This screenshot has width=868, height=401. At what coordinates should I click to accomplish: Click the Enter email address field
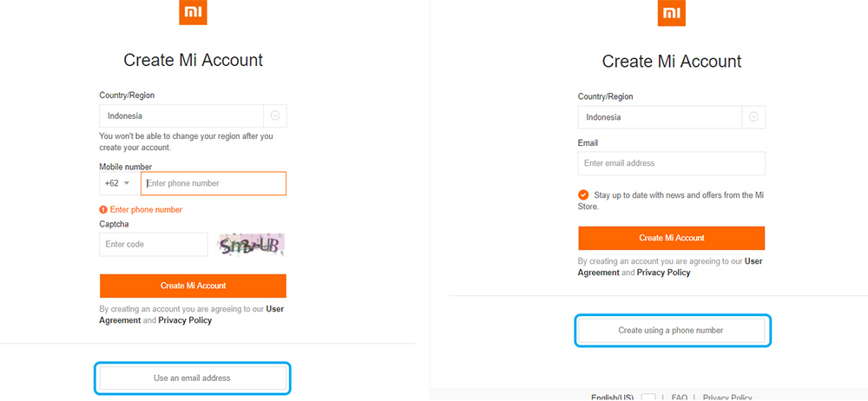pyautogui.click(x=672, y=163)
